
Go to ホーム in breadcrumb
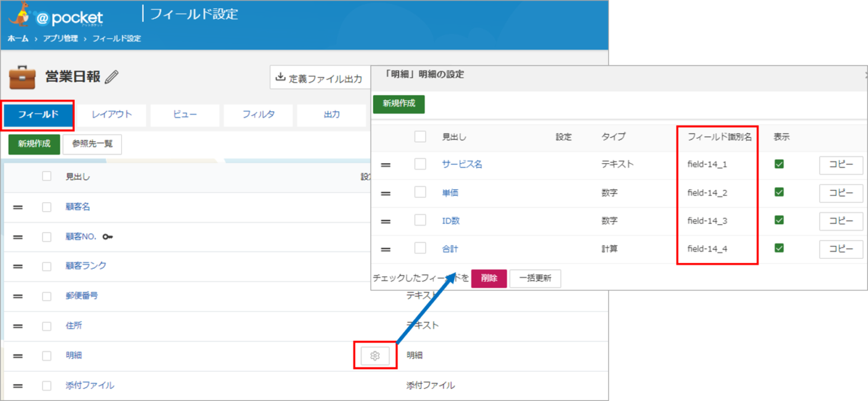pyautogui.click(x=18, y=38)
